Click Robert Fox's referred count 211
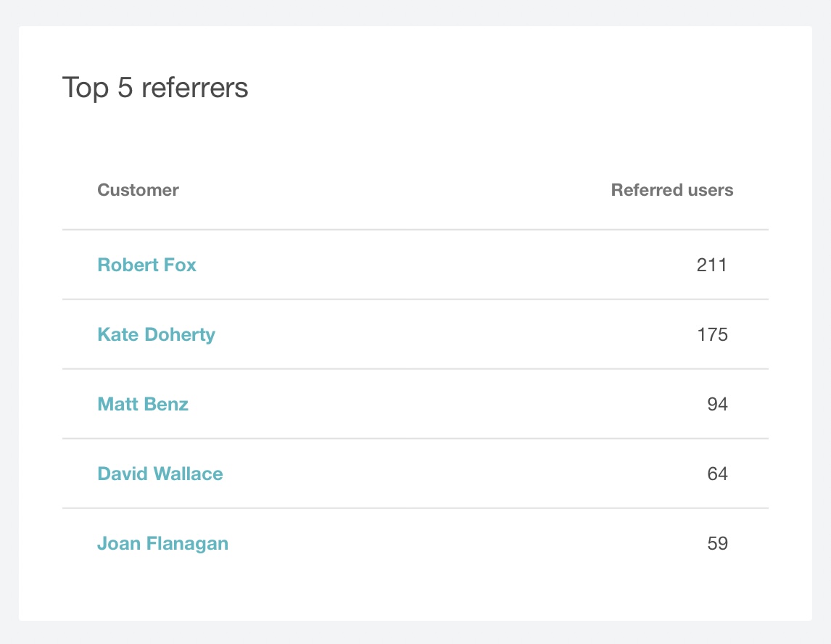The image size is (831, 644). point(711,265)
